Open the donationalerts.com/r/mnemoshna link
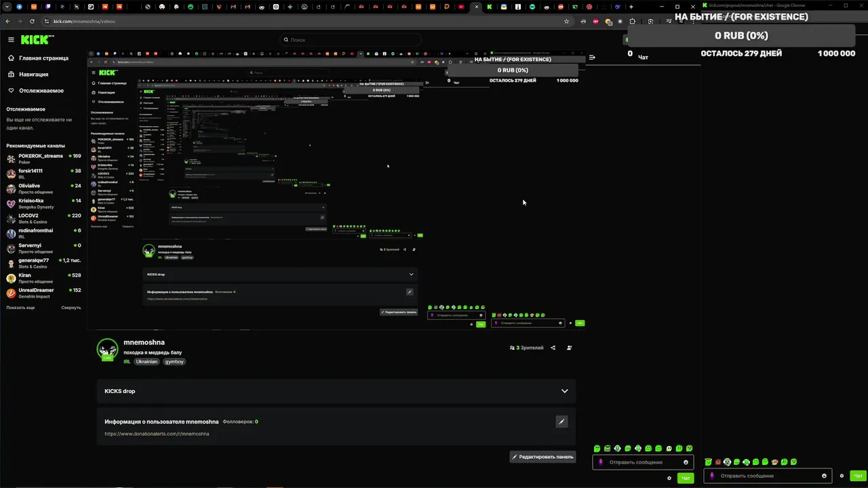The height and width of the screenshot is (488, 868). point(157,434)
